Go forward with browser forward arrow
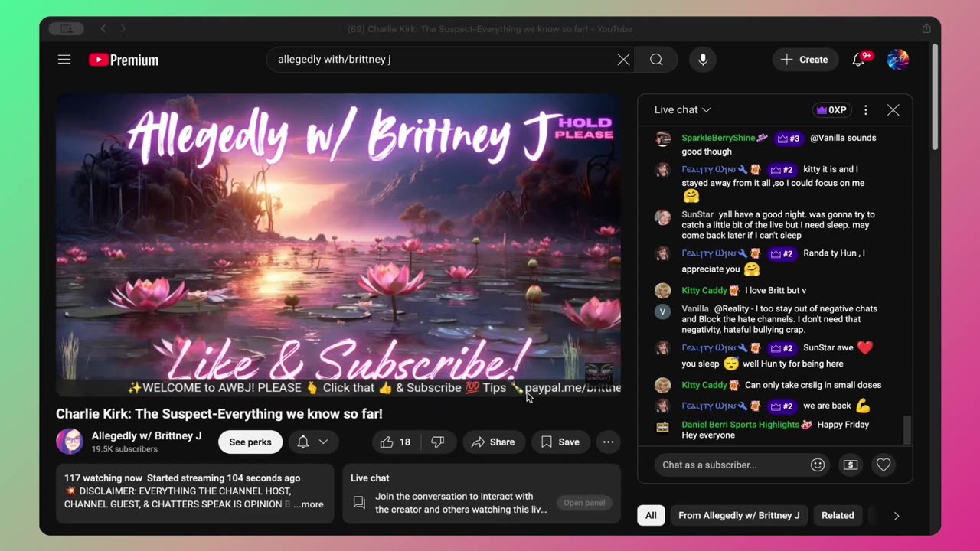Image resolution: width=980 pixels, height=551 pixels. click(x=122, y=29)
